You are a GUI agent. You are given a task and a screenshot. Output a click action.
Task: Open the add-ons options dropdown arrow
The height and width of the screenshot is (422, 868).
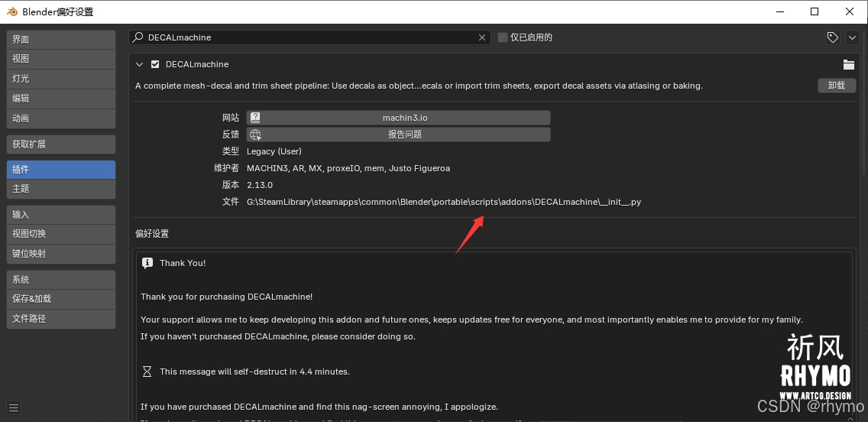coord(852,37)
